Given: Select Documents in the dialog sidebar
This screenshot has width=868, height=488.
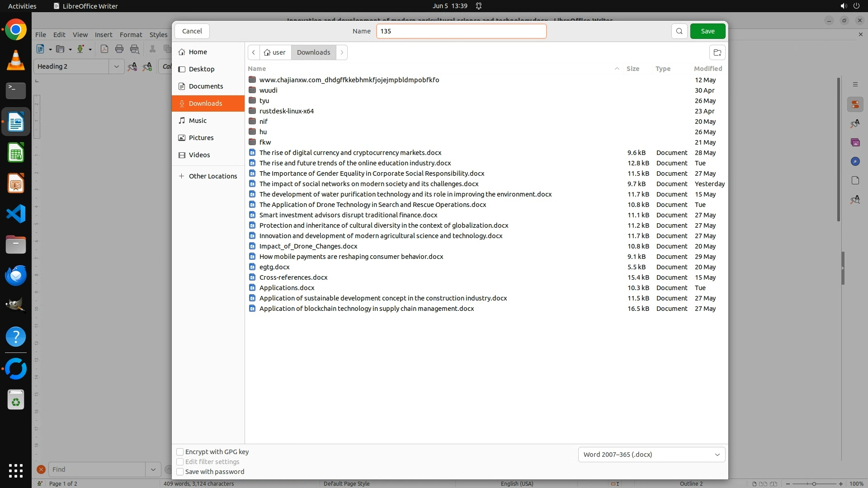Looking at the screenshot, I should [x=206, y=86].
